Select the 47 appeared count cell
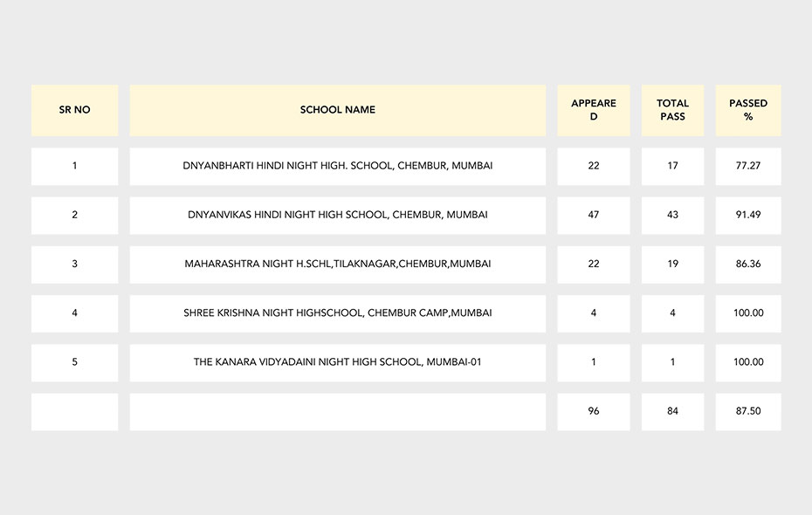 pyautogui.click(x=593, y=215)
